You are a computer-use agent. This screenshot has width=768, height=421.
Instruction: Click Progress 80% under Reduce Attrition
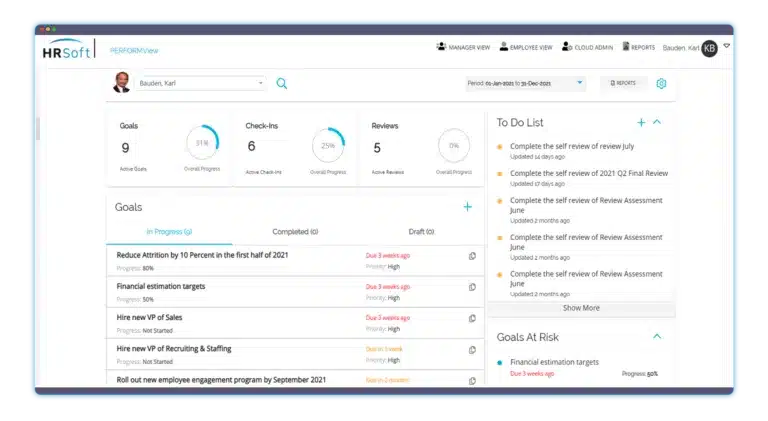click(x=135, y=268)
